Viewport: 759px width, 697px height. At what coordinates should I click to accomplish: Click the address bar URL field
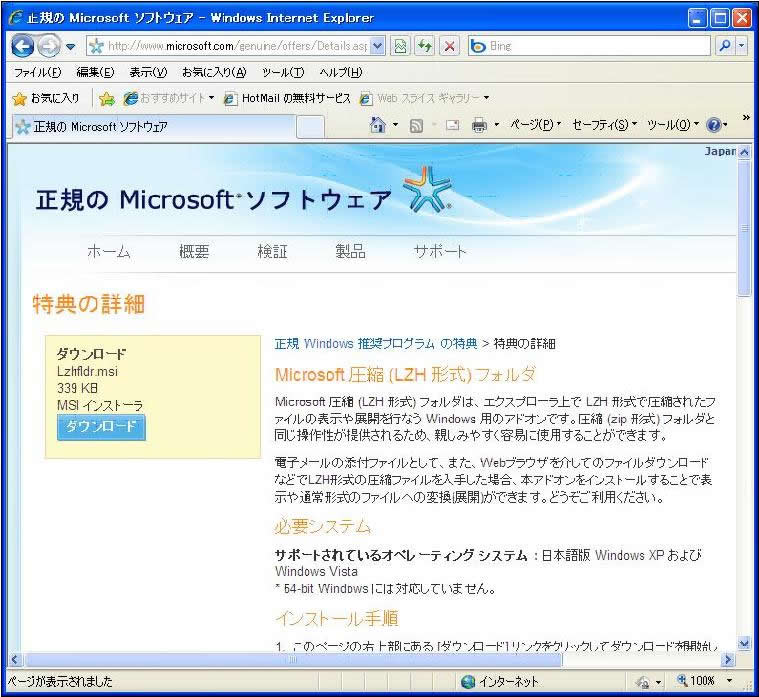237,46
